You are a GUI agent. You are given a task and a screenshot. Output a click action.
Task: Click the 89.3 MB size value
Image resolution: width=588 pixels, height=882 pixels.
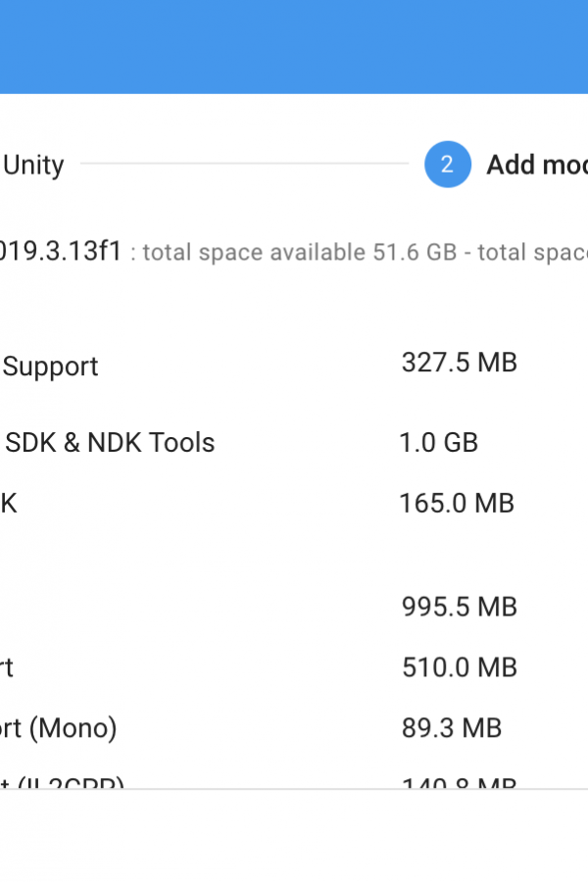(451, 728)
